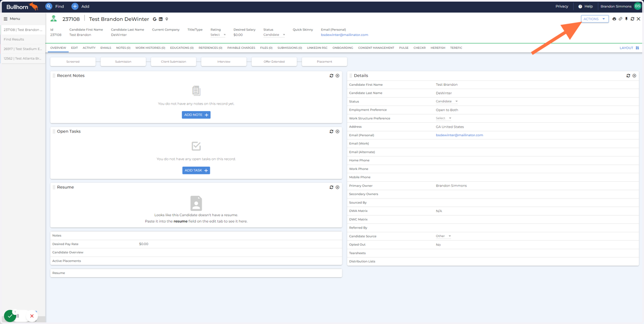
Task: Dismiss the bottom widget with red X
Action: (x=32, y=316)
